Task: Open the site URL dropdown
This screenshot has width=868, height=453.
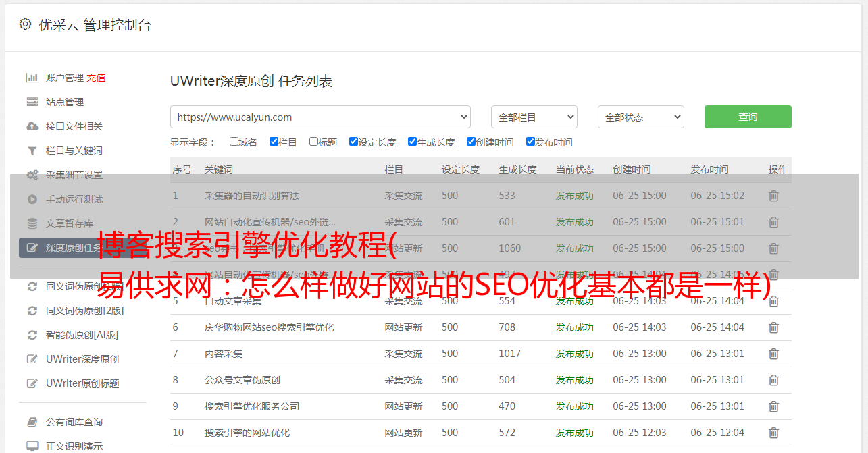Action: tap(320, 117)
